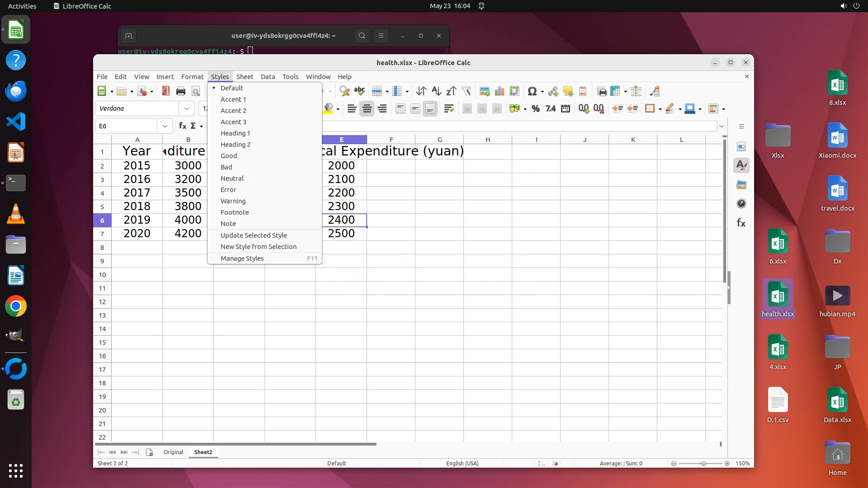Open Borders dropdown arrow
Screen dimensions: 868x488
click(660, 109)
